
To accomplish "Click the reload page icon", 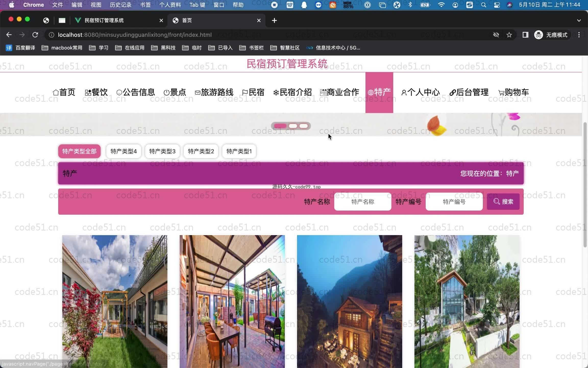I will (35, 35).
